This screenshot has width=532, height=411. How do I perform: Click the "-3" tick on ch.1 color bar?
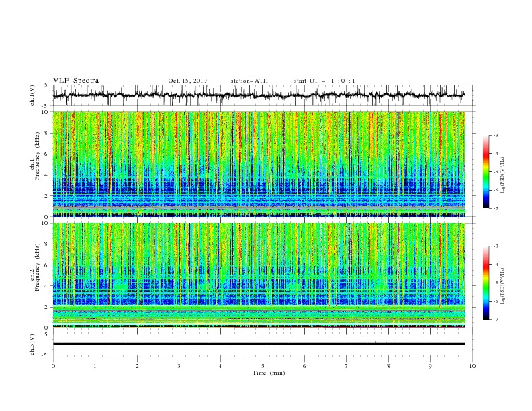click(x=496, y=135)
